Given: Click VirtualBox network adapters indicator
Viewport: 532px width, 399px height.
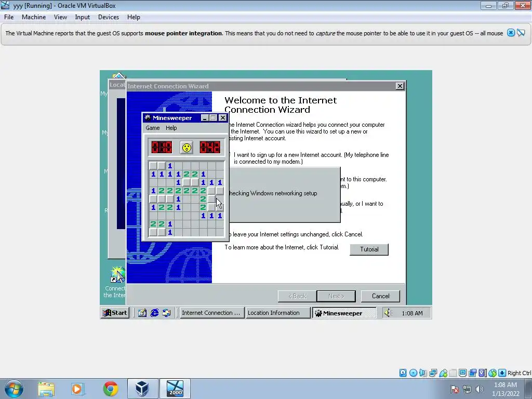Looking at the screenshot, I should [x=433, y=373].
